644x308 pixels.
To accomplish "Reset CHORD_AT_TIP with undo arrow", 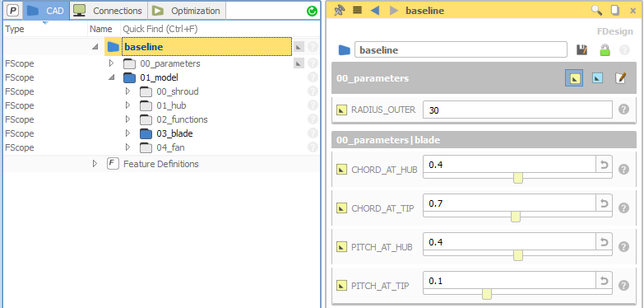I will point(605,203).
